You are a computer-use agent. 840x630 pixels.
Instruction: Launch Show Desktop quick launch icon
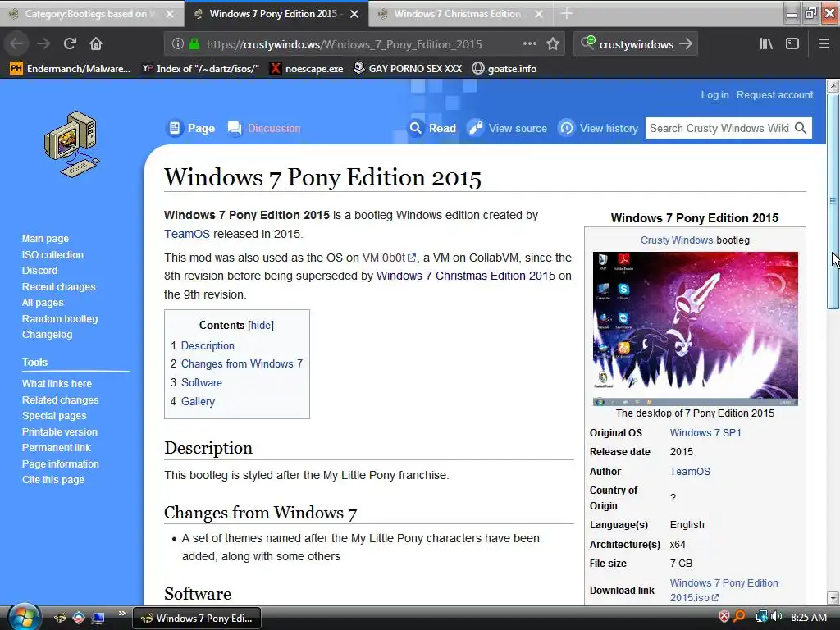98,619
